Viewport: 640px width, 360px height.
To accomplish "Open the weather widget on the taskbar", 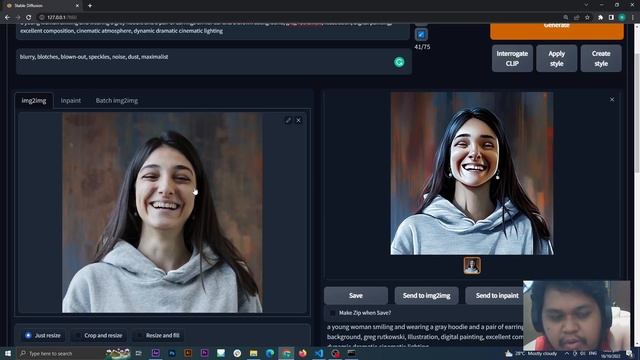I will 532,353.
